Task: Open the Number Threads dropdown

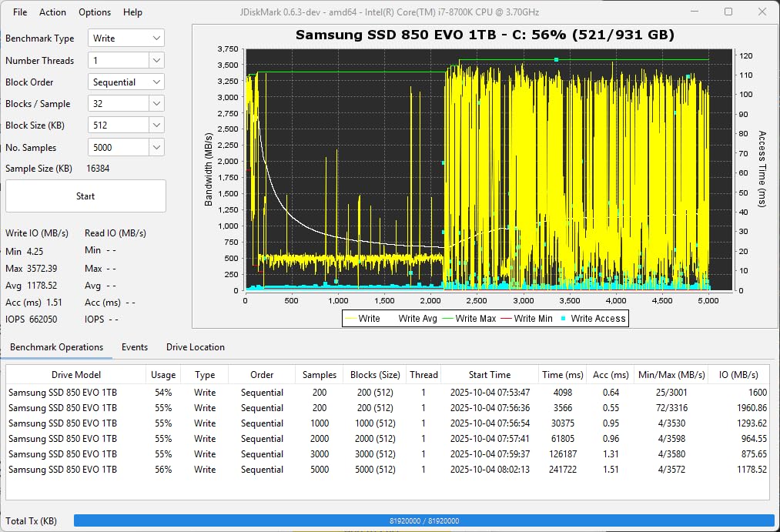Action: [x=126, y=59]
